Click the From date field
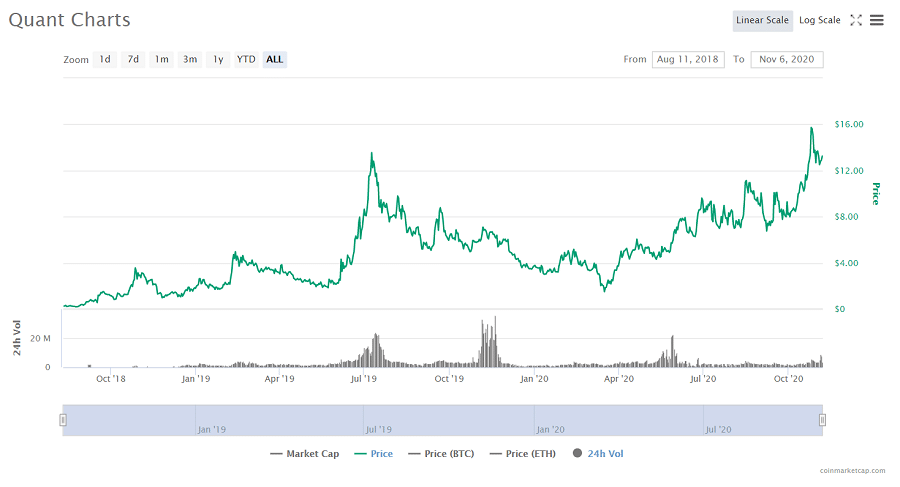 click(x=688, y=59)
